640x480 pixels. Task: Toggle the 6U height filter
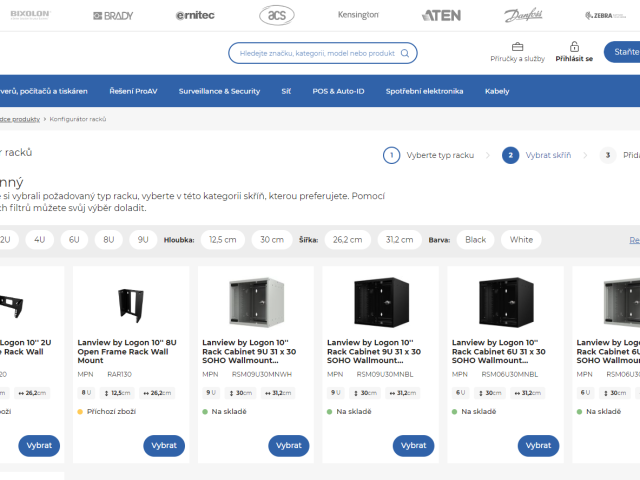[x=74, y=240]
